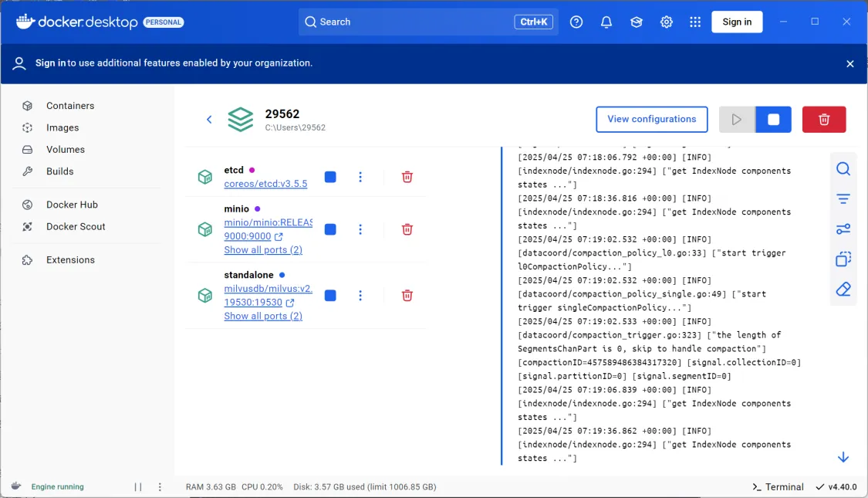Click the Disk usage readout
The width and height of the screenshot is (868, 498).
(x=365, y=487)
